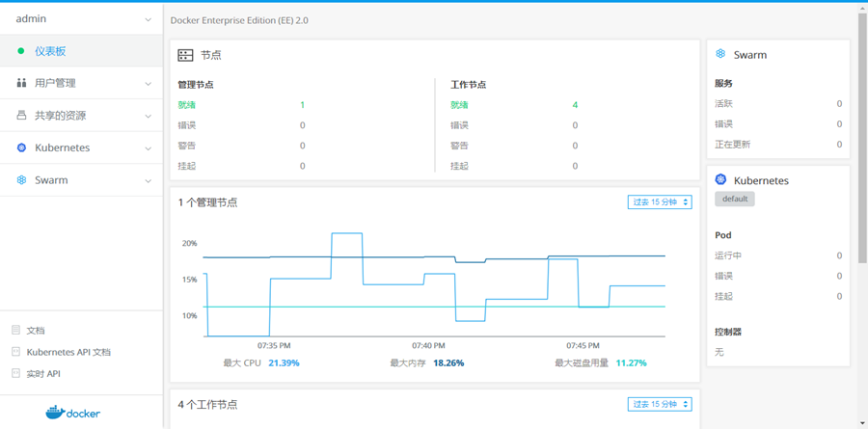The width and height of the screenshot is (868, 429).
Task: Click the 20% chart axis label
Action: (190, 243)
